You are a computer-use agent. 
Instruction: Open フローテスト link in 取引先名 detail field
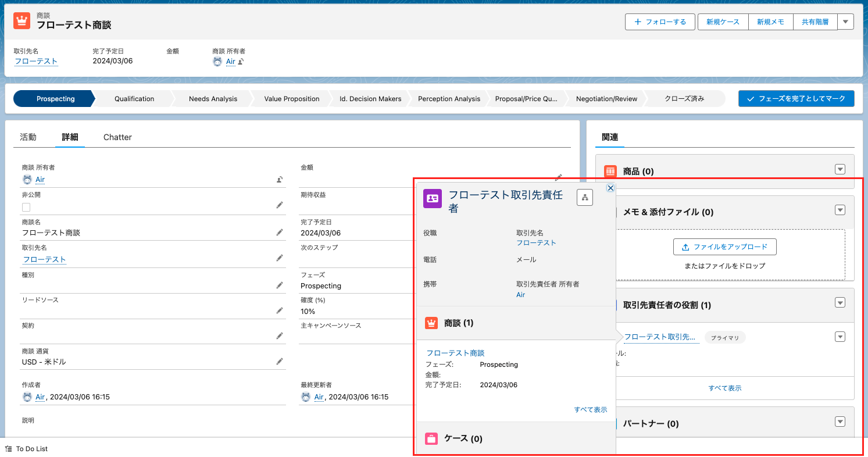pos(44,259)
